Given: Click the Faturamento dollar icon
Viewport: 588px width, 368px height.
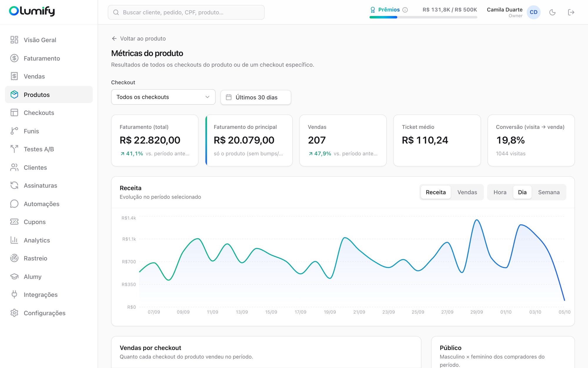Looking at the screenshot, I should [x=14, y=58].
